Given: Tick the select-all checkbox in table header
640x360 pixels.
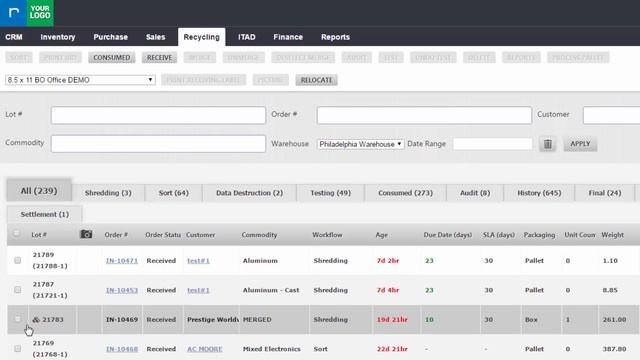Looking at the screenshot, I should (16, 233).
